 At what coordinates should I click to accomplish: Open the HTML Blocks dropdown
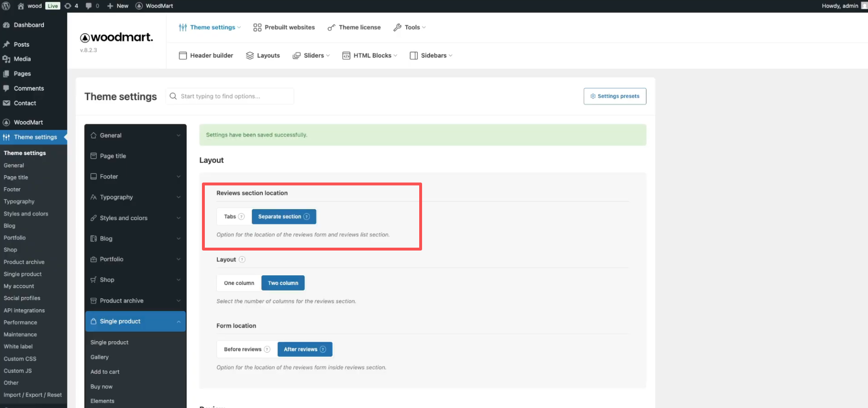(x=370, y=55)
